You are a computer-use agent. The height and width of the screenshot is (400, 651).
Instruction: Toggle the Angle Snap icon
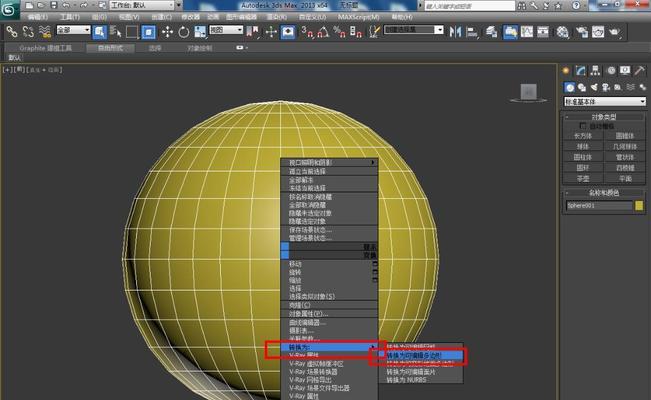point(323,32)
